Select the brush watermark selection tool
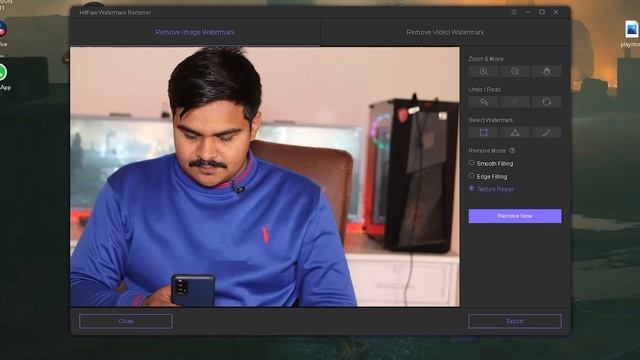 547,132
